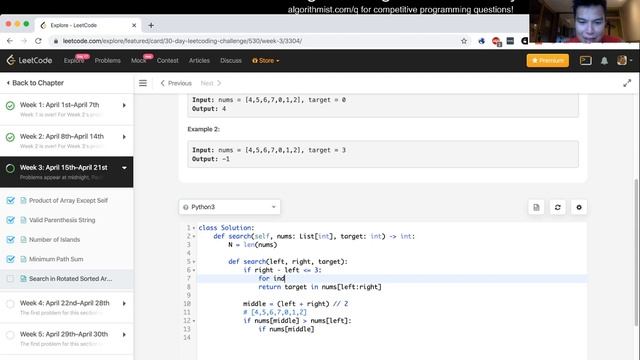Click the first browser extension icon
The width and height of the screenshot is (640, 360).
point(482,41)
